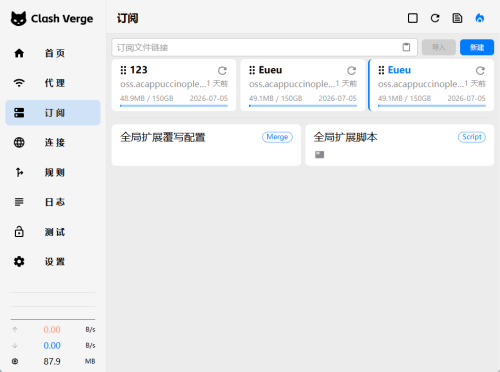The width and height of the screenshot is (500, 372).
Task: Open the 连接 connections page
Action: (53, 143)
